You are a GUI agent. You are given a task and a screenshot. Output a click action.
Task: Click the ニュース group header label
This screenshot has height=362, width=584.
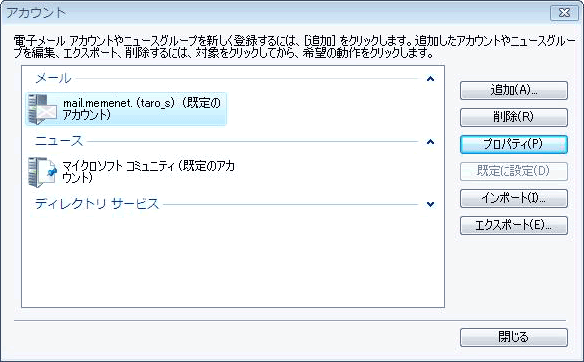coord(59,141)
